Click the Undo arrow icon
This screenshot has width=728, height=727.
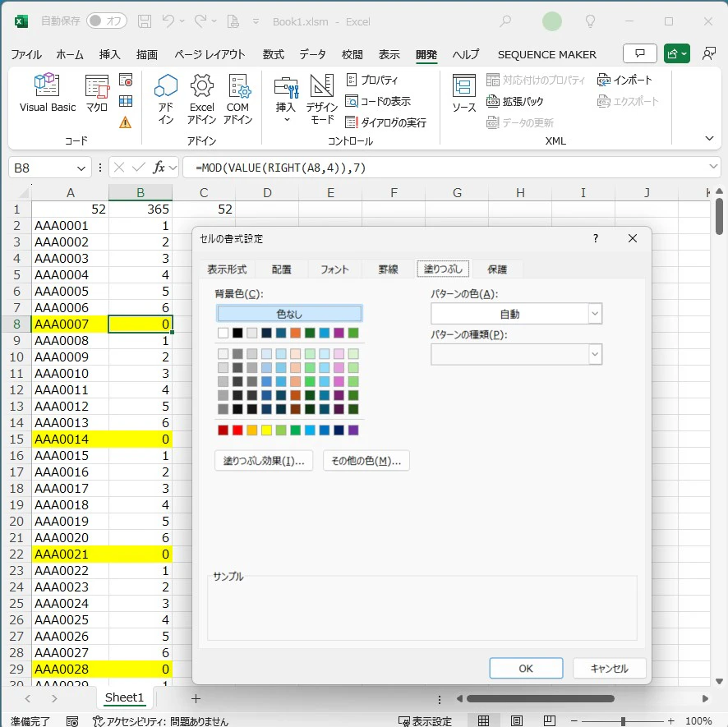(x=168, y=21)
